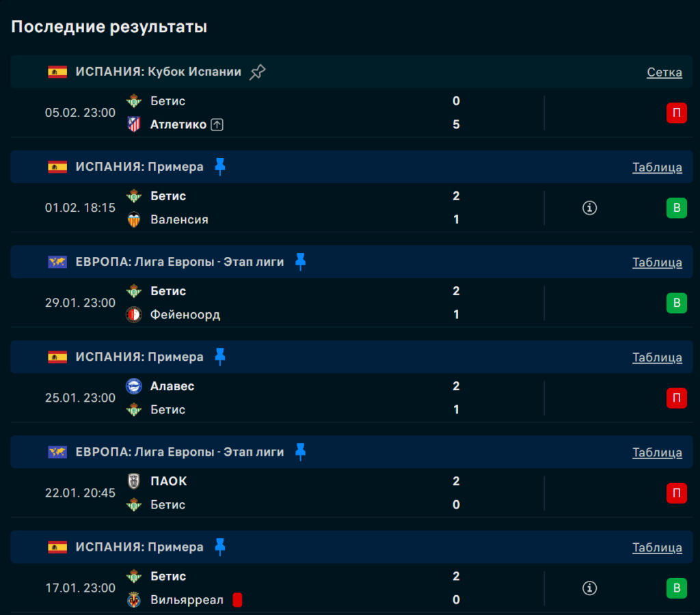
Task: Click info icon for Betis–Villarreal match
Action: [589, 588]
